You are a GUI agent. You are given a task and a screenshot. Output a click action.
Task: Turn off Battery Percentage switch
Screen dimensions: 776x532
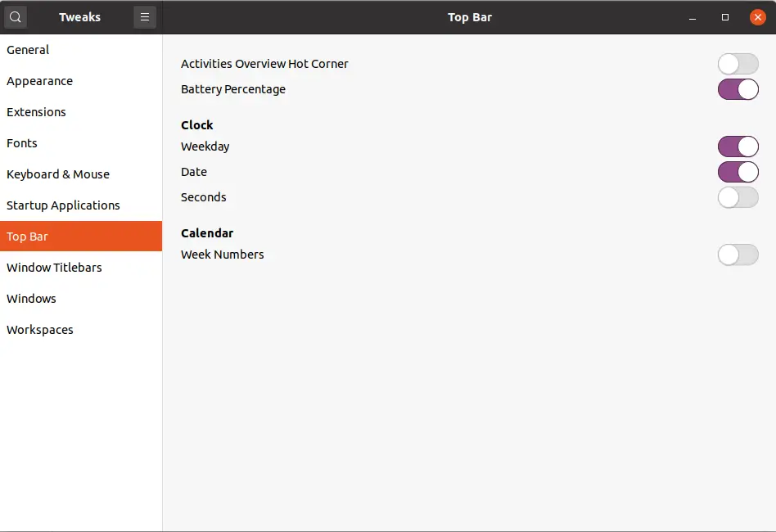[738, 89]
